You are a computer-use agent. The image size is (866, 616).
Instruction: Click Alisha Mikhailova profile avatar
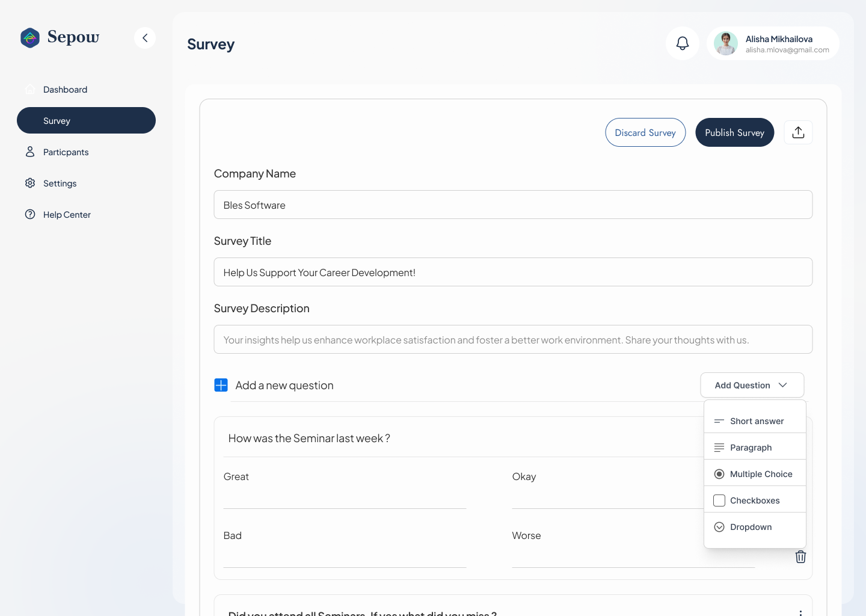(x=726, y=43)
